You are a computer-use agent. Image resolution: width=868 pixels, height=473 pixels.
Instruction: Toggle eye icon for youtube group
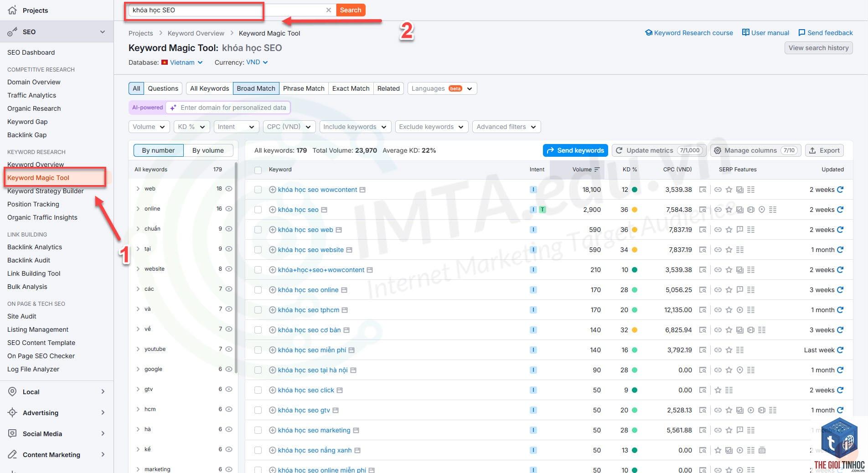click(229, 349)
